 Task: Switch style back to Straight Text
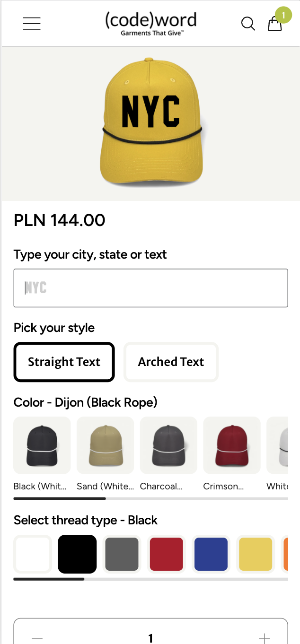pos(64,362)
